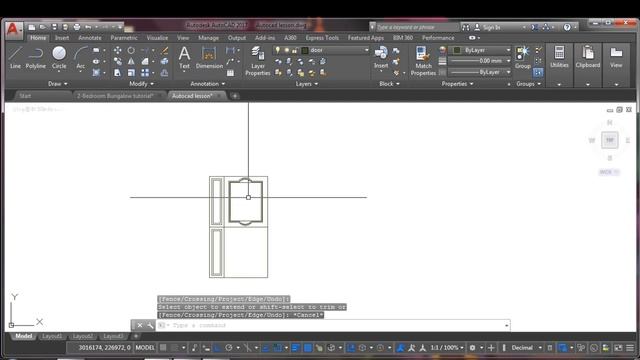Expand the Layers panel
This screenshot has height=360, width=640.
tap(306, 84)
